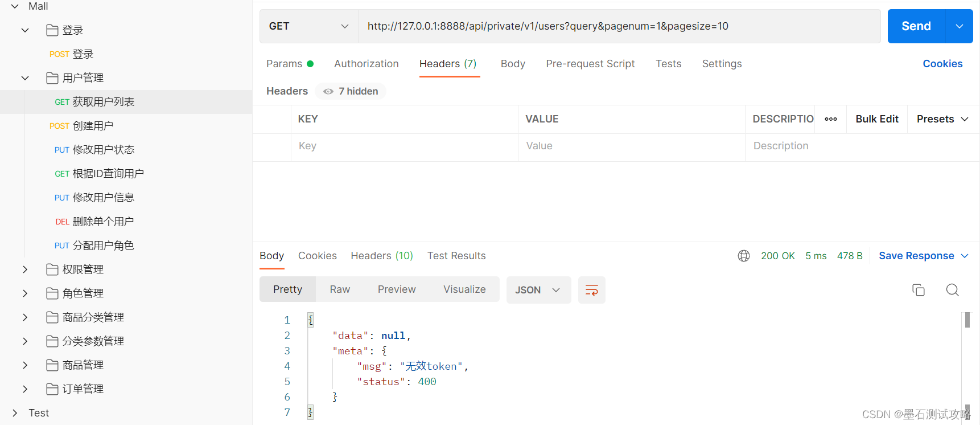Open the Cookies link
Screen dimensions: 980x425
[x=942, y=64]
